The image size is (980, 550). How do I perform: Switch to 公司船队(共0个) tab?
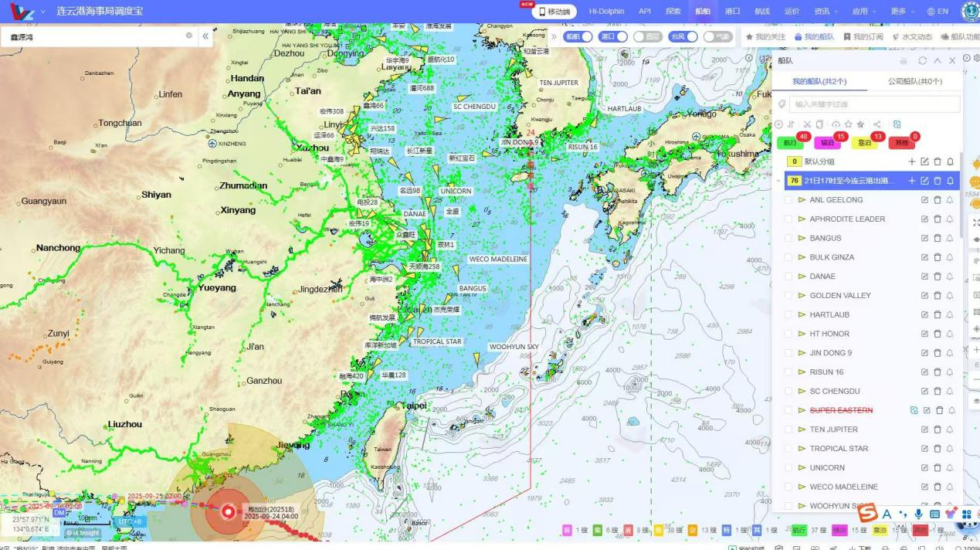click(914, 81)
